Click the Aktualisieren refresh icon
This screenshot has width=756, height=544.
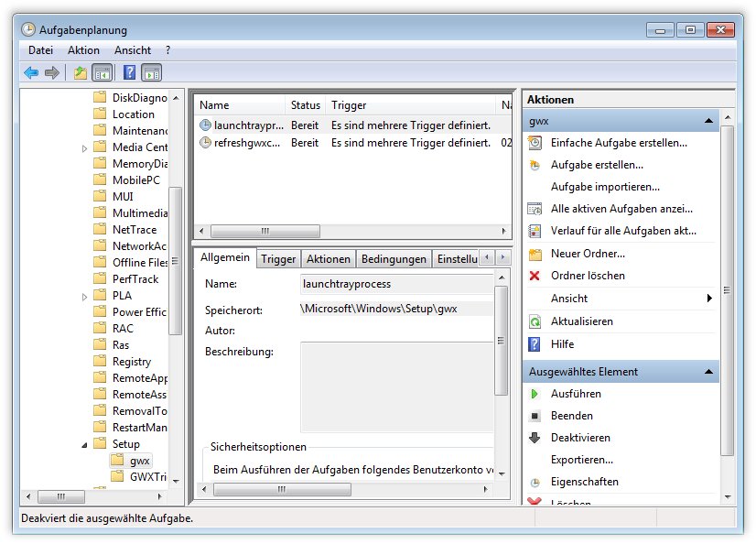[535, 321]
